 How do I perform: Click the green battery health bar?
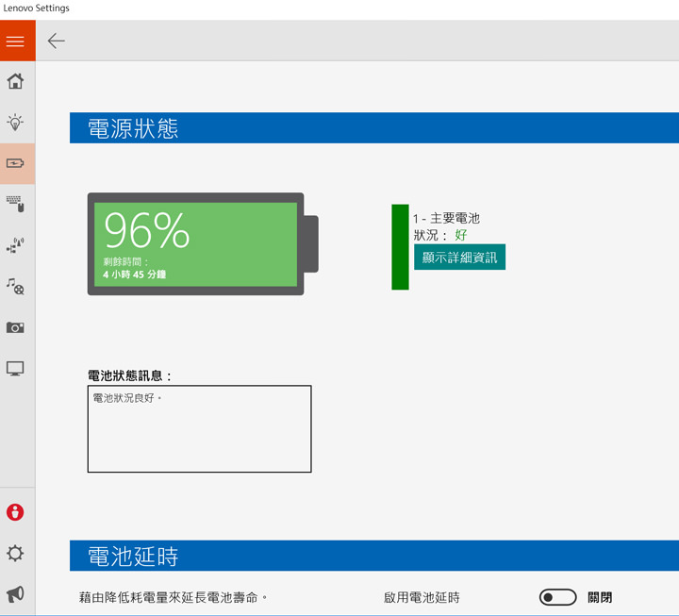(400, 246)
